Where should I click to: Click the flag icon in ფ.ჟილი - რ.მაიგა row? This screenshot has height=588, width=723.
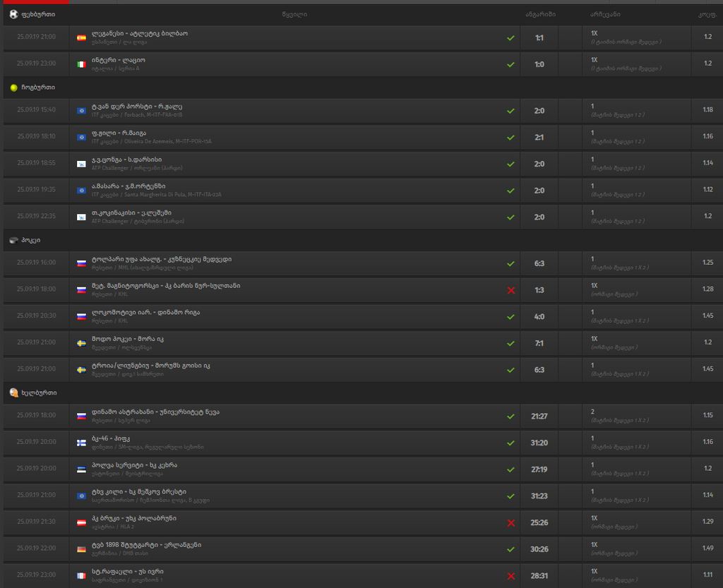pos(82,138)
